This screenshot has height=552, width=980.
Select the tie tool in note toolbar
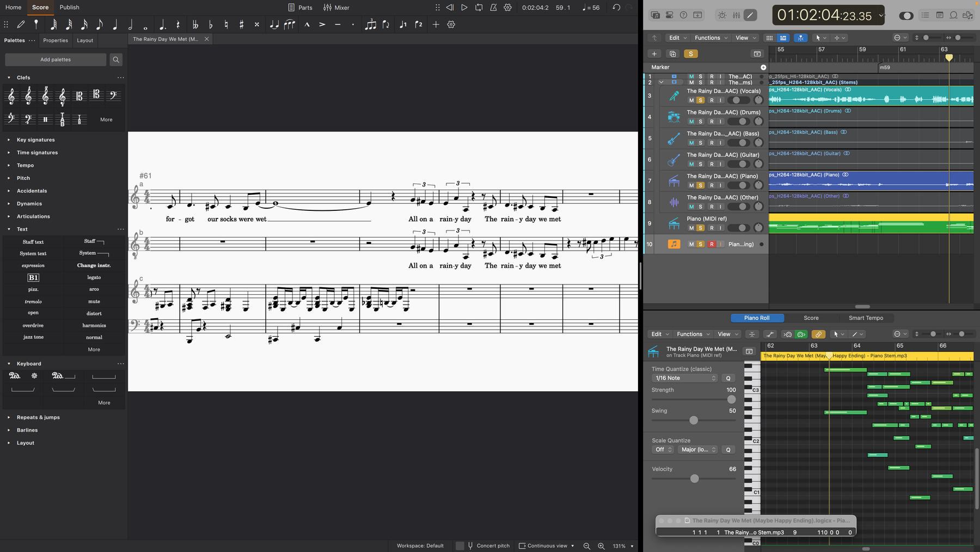click(274, 25)
